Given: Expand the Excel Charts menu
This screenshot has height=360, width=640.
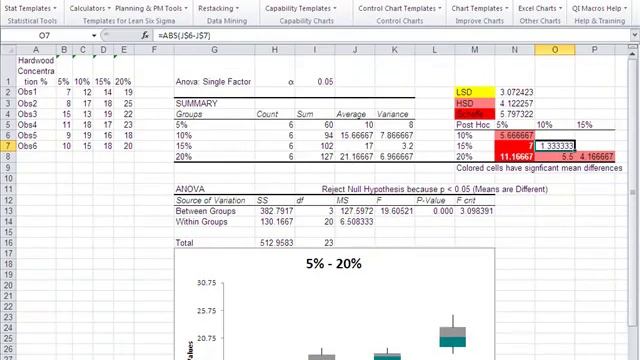Looking at the screenshot, I should tap(540, 8).
